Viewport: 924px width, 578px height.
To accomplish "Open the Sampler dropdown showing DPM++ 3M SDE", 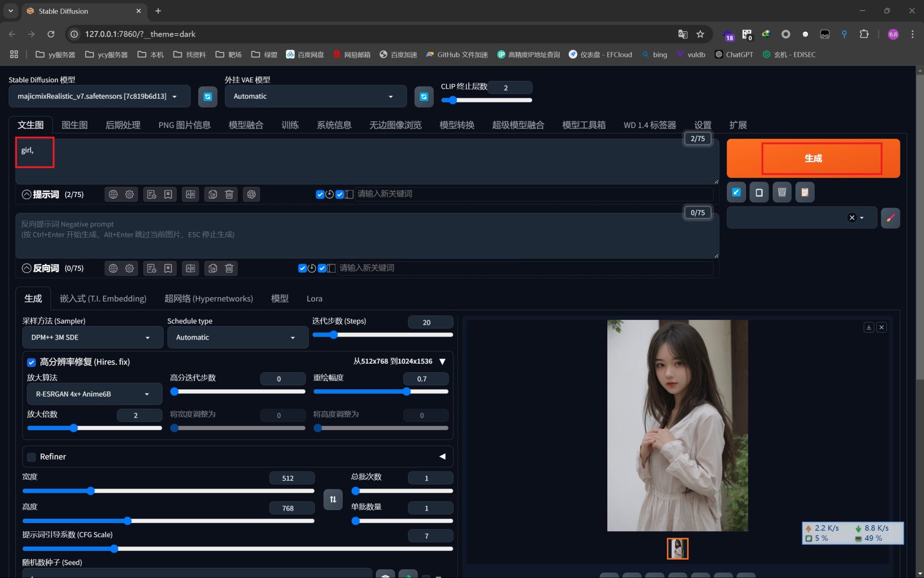I will pos(92,337).
